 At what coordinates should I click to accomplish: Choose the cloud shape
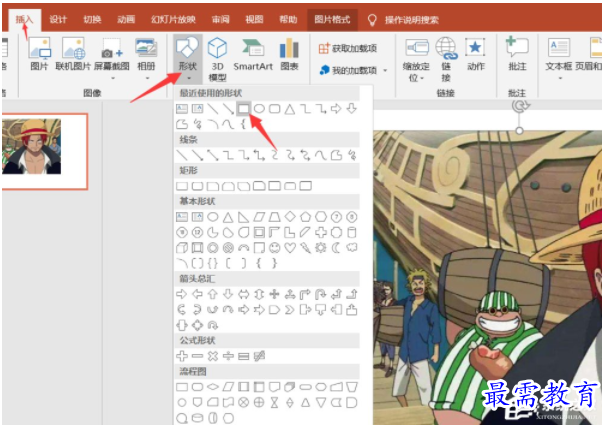[352, 248]
